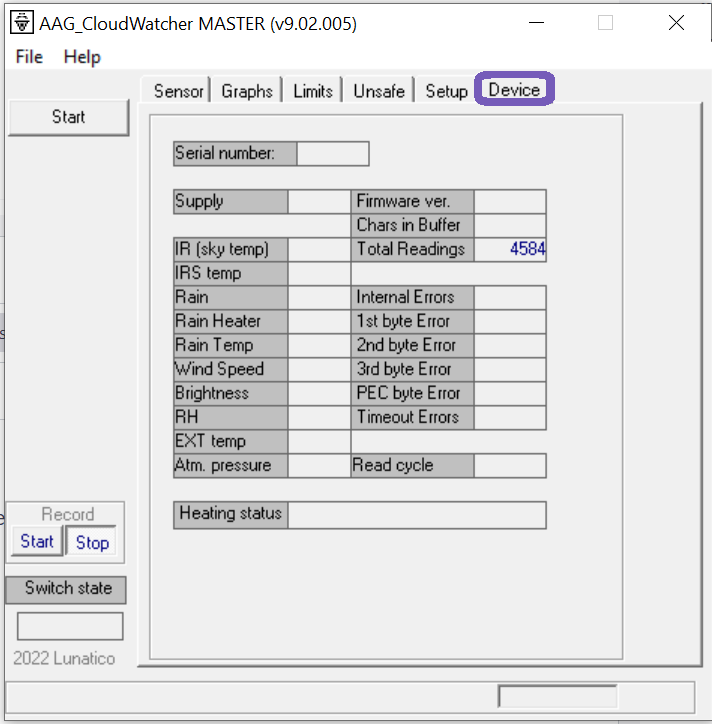This screenshot has width=712, height=724.
Task: Select the Device tab
Action: 514,89
